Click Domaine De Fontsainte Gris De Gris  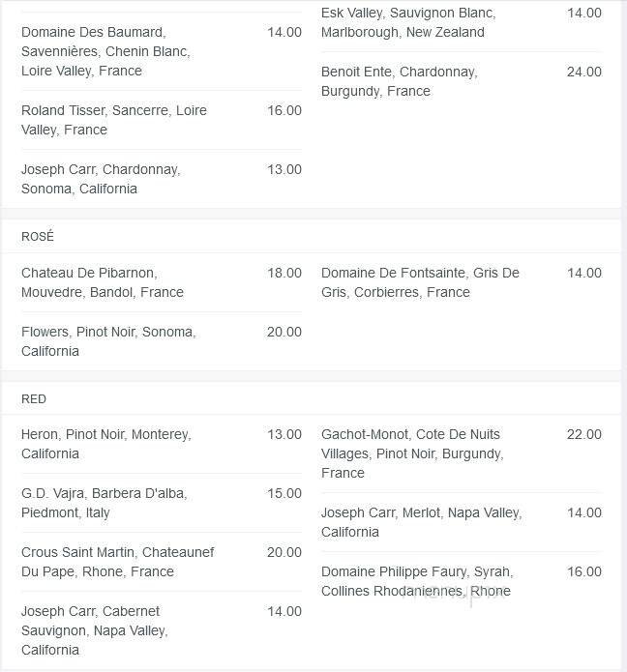420,282
